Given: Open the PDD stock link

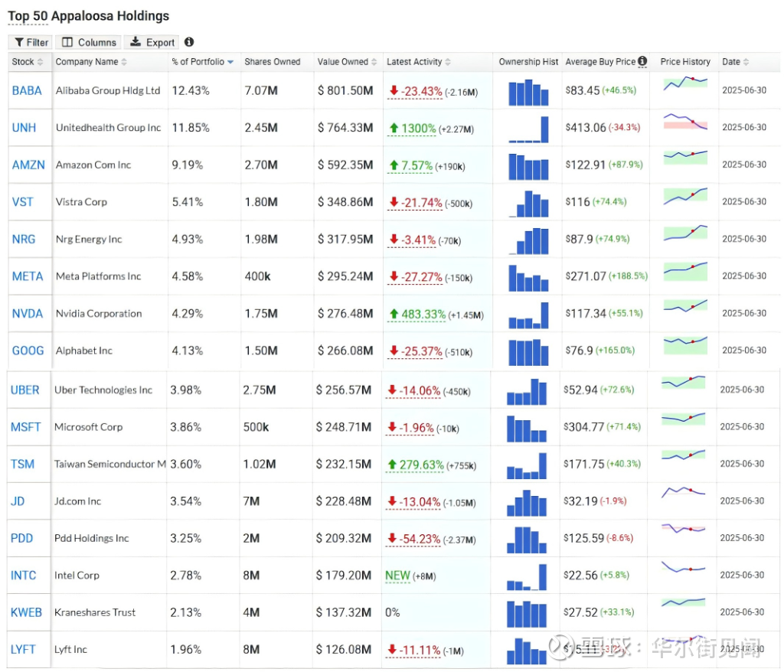Looking at the screenshot, I should pos(22,539).
